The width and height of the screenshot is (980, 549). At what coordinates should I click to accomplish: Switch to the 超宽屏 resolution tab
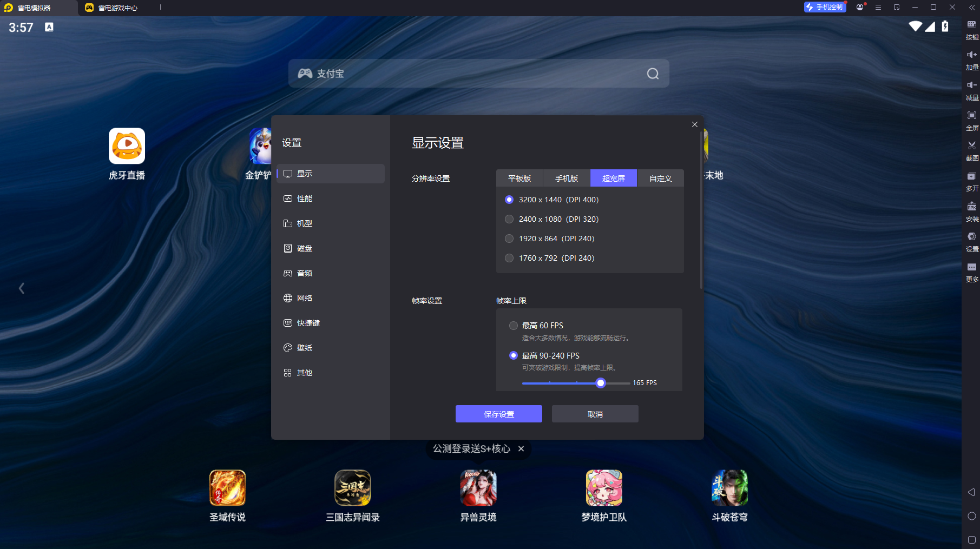[614, 178]
